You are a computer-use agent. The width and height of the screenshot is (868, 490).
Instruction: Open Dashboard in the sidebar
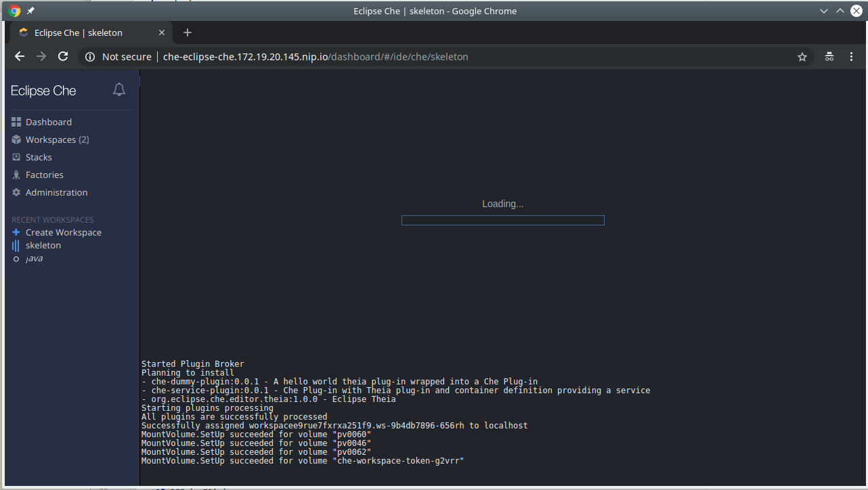[49, 122]
